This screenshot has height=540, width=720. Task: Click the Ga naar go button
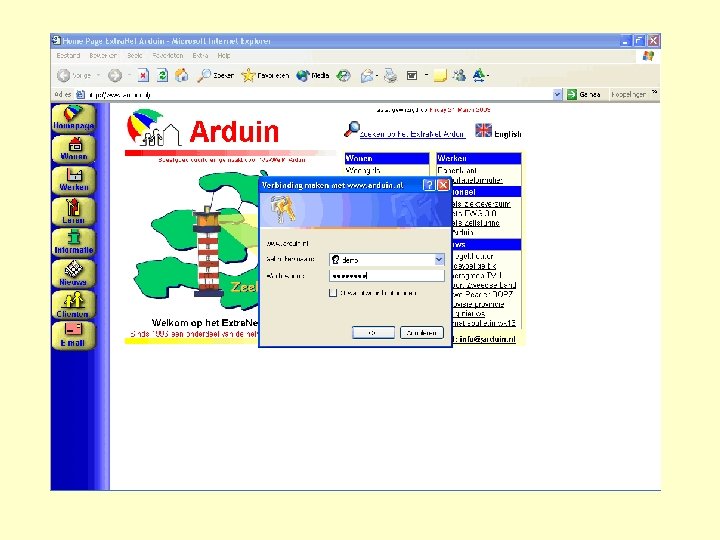[584, 95]
